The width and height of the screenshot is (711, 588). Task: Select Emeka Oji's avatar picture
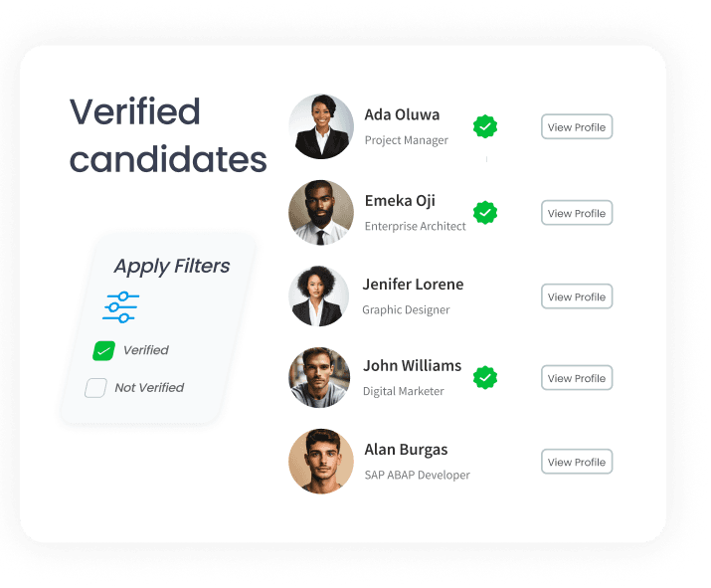tap(321, 212)
